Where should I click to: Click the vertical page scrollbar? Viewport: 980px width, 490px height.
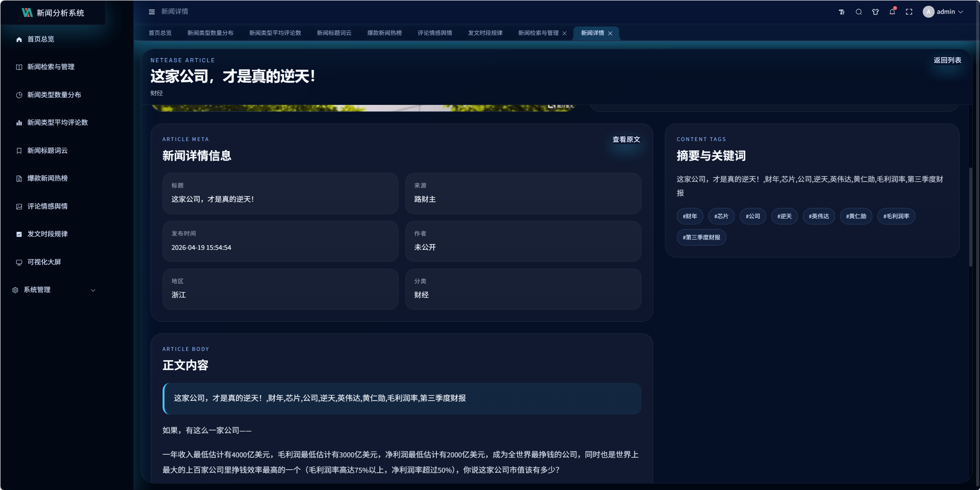point(971,217)
